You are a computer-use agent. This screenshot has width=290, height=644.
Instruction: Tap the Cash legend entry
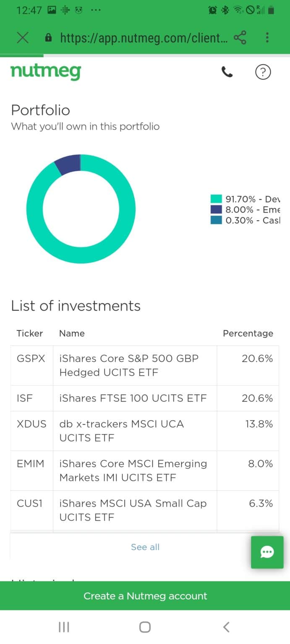(x=235, y=221)
